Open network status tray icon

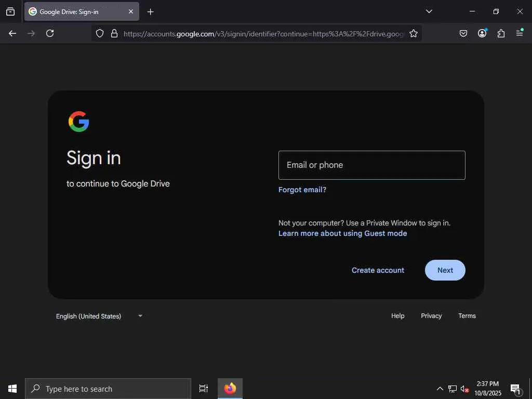453,389
